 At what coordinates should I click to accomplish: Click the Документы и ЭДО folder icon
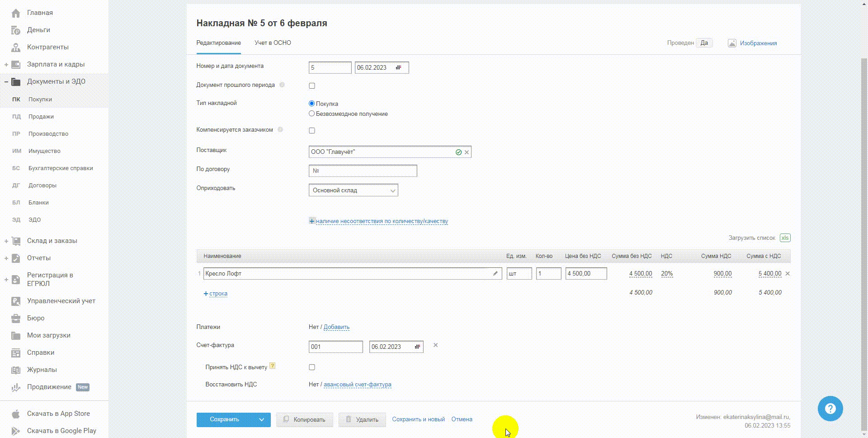click(x=16, y=82)
